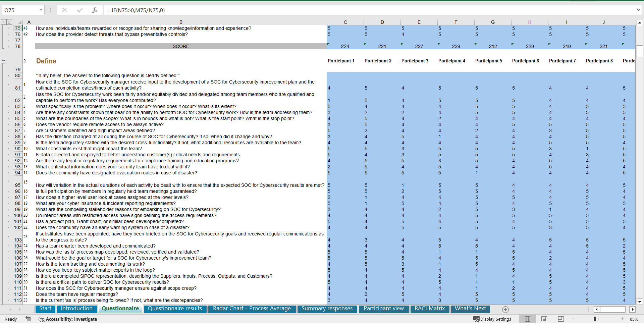Expand the formula bar with the chevron

638,10
